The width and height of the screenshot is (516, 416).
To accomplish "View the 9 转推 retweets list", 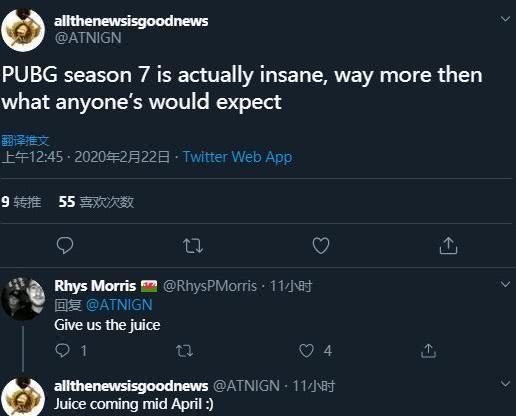I will [21, 202].
